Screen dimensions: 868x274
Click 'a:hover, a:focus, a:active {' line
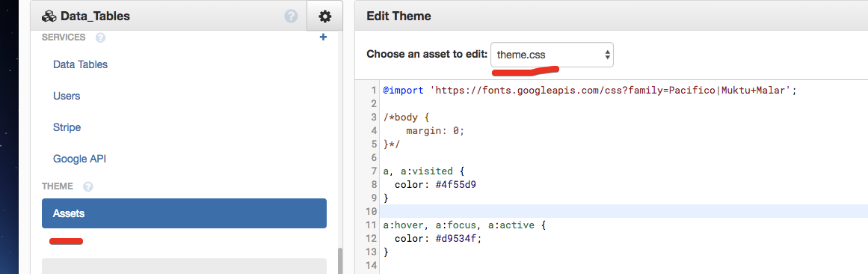(464, 226)
